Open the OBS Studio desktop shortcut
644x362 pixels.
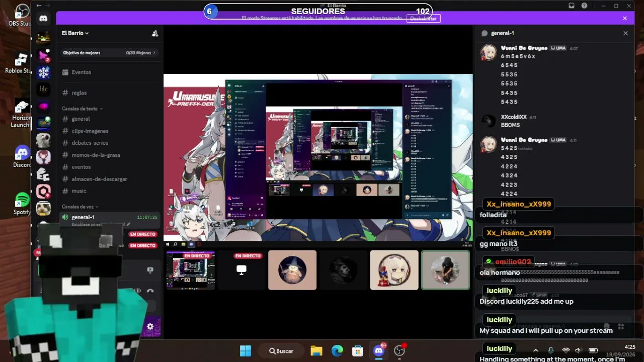[20, 15]
